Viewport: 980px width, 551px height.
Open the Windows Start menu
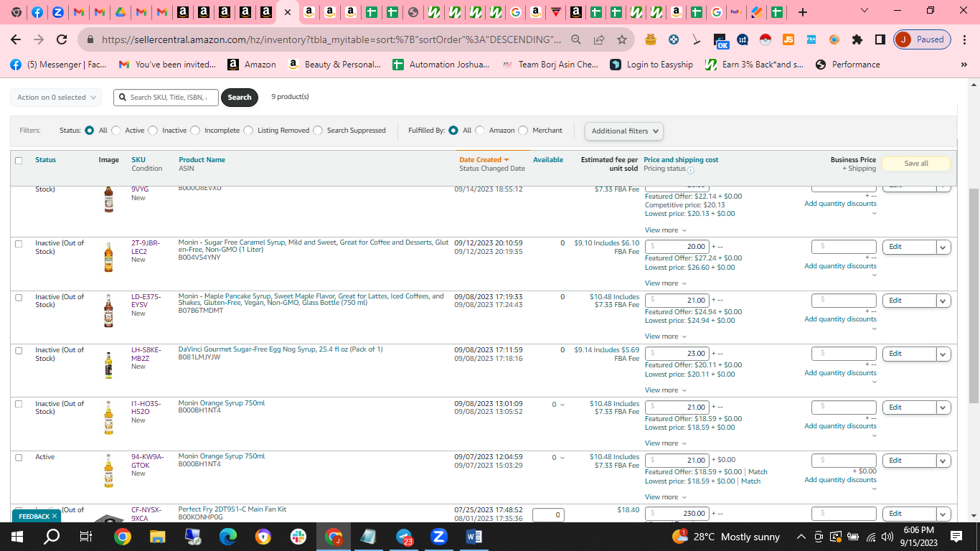pyautogui.click(x=17, y=536)
